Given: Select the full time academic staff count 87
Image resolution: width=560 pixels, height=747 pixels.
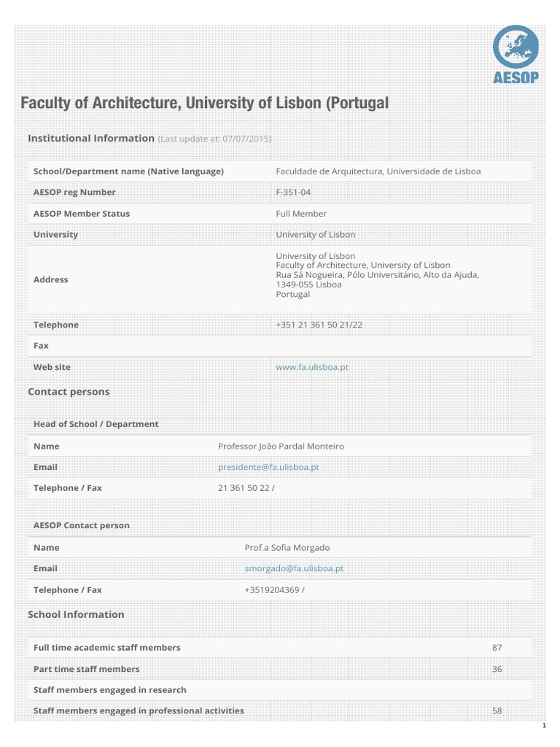Looking at the screenshot, I should coord(497,648).
